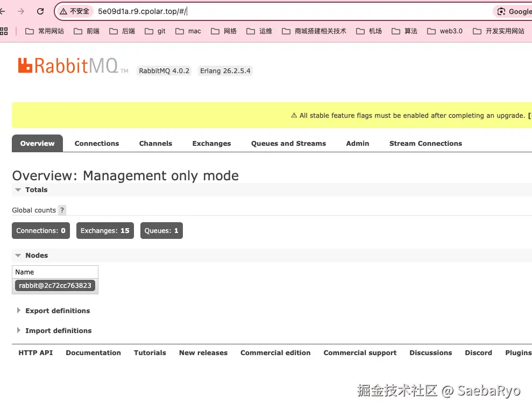The height and width of the screenshot is (410, 532).
Task: Open the 常用网站 bookmark folder
Action: [45, 31]
